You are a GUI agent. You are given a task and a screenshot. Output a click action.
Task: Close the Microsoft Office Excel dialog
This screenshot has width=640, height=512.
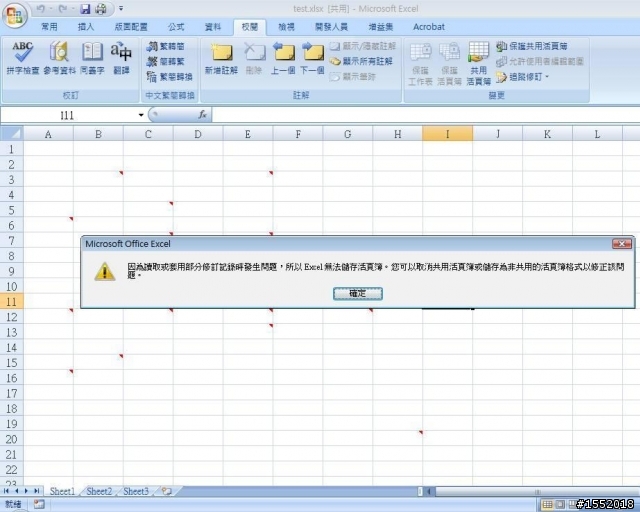pos(622,244)
